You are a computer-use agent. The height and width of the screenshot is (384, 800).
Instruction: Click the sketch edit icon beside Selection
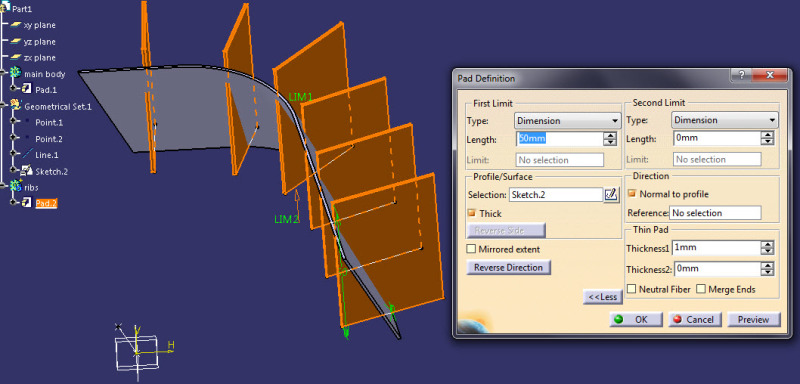tap(611, 195)
